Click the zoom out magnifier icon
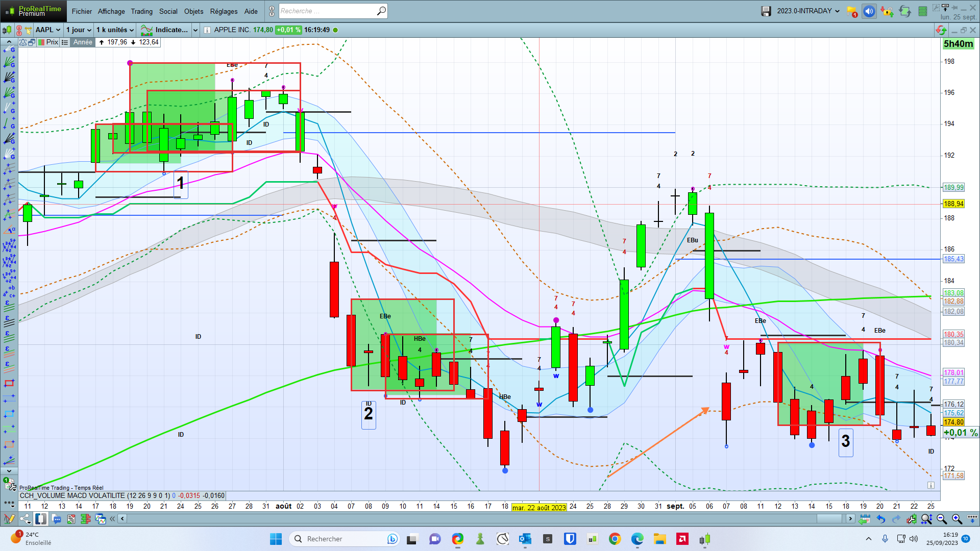Screen dimensions: 980x551 (x=942, y=519)
